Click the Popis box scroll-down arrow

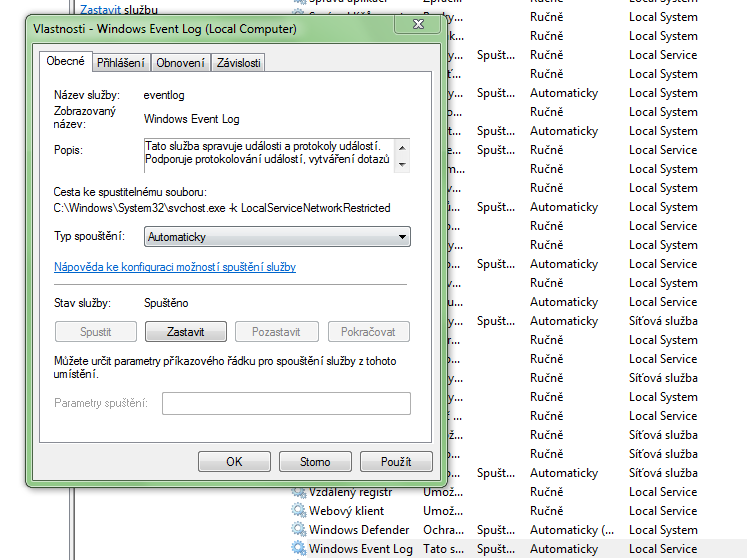coord(402,164)
